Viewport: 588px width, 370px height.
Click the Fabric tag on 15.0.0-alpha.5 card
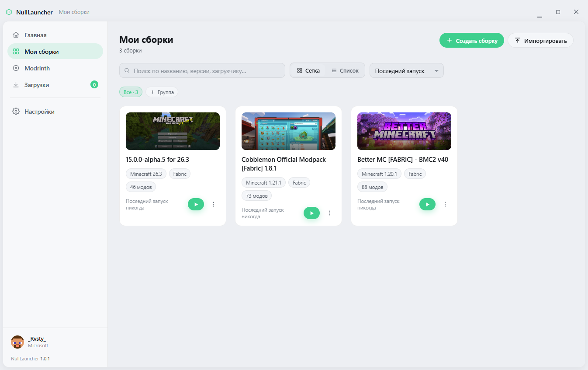click(x=180, y=174)
